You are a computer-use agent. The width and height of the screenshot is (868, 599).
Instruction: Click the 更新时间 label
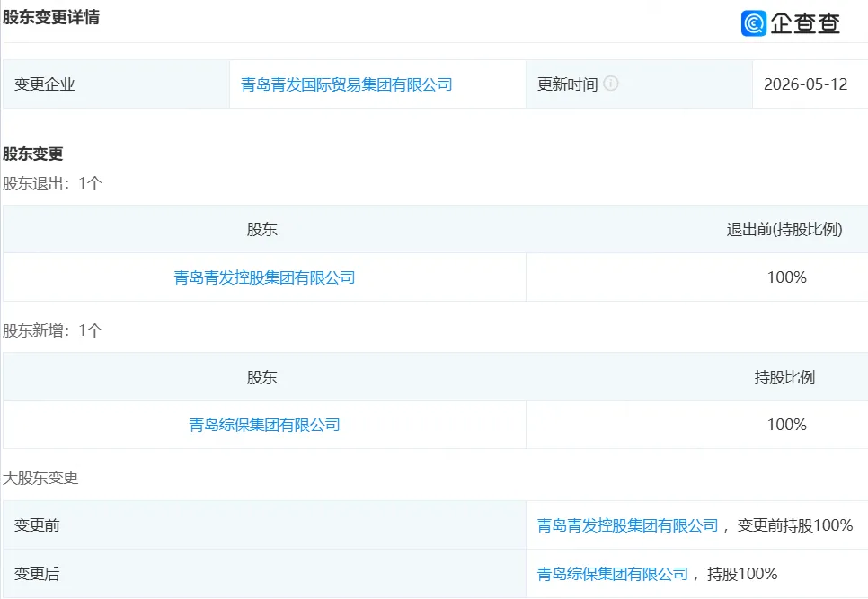click(567, 84)
